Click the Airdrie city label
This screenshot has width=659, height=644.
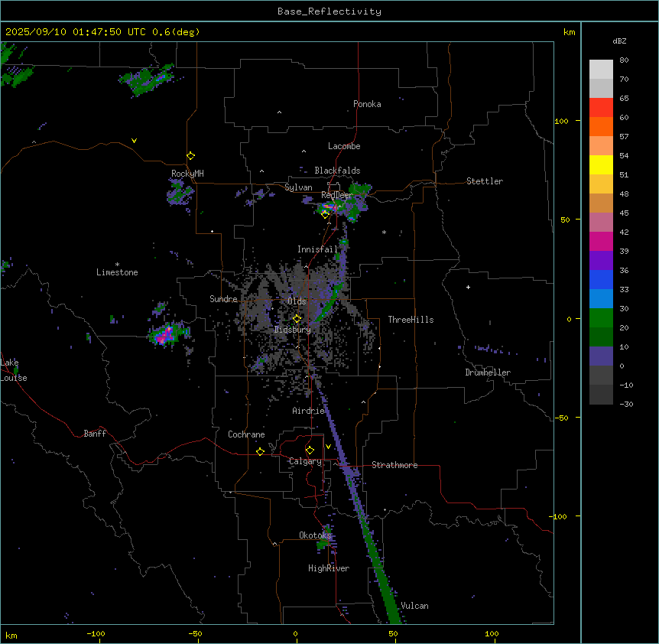(308, 411)
